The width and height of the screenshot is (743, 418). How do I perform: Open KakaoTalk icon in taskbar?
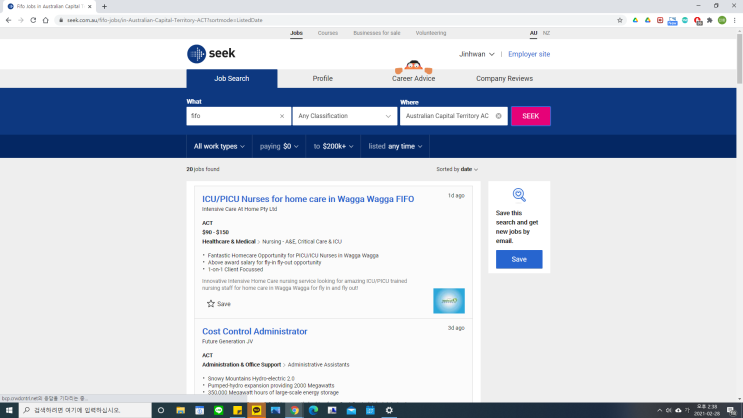(256, 410)
